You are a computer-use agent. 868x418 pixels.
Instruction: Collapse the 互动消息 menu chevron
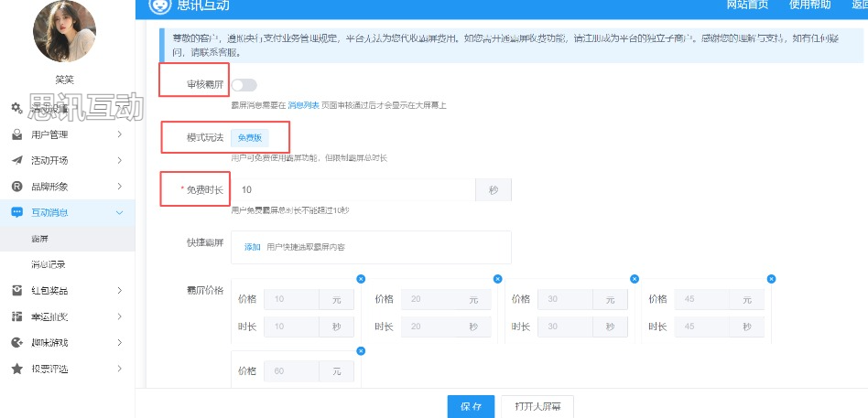click(120, 212)
